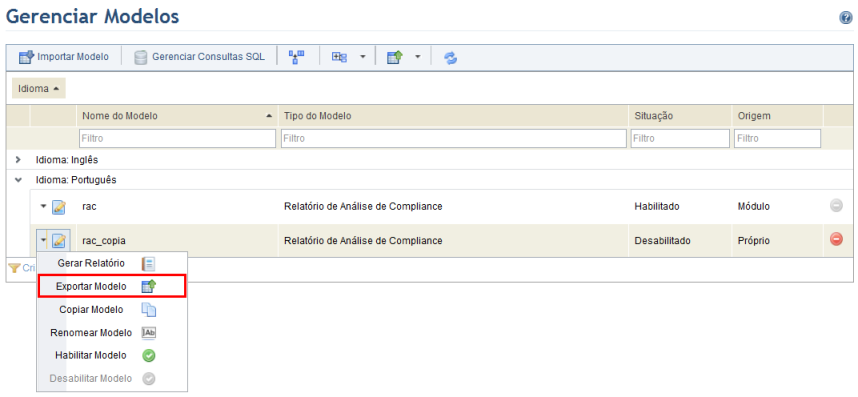Screen dimensions: 858x397
Task: Sort by Nome do Modelo column header
Action: 177,116
